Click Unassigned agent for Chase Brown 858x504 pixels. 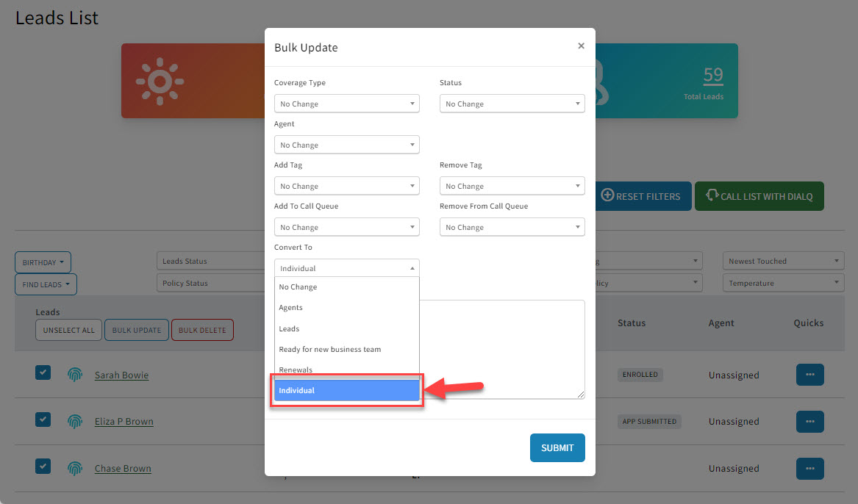pos(734,469)
